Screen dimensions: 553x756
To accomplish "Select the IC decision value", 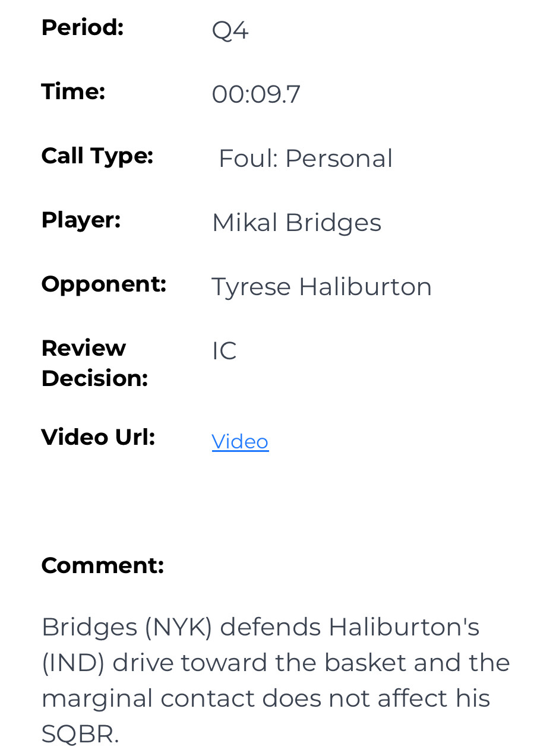I will (224, 350).
